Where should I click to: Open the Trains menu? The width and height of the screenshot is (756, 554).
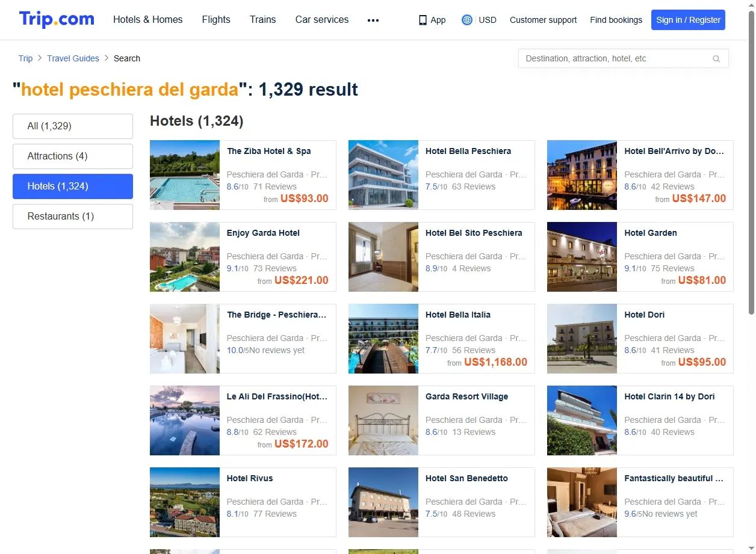pyautogui.click(x=263, y=19)
